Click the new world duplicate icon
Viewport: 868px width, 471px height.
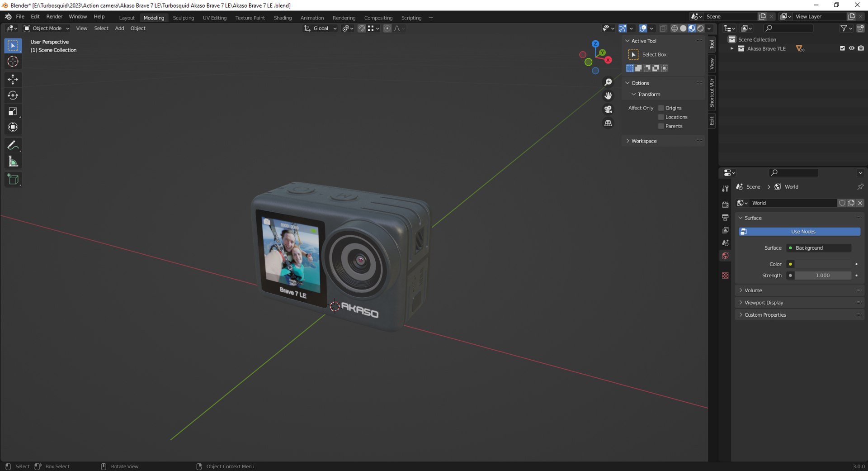point(851,203)
